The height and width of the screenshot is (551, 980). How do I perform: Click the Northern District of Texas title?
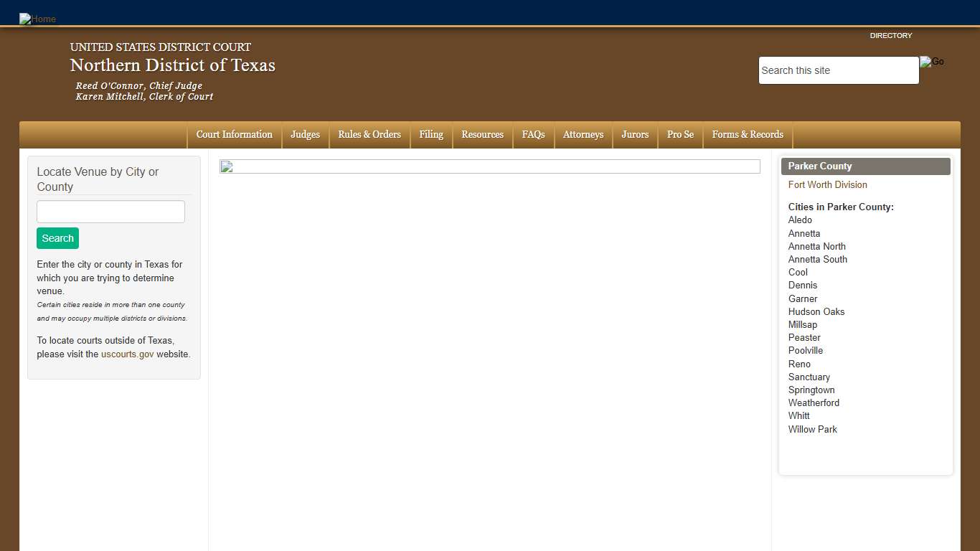click(x=172, y=65)
